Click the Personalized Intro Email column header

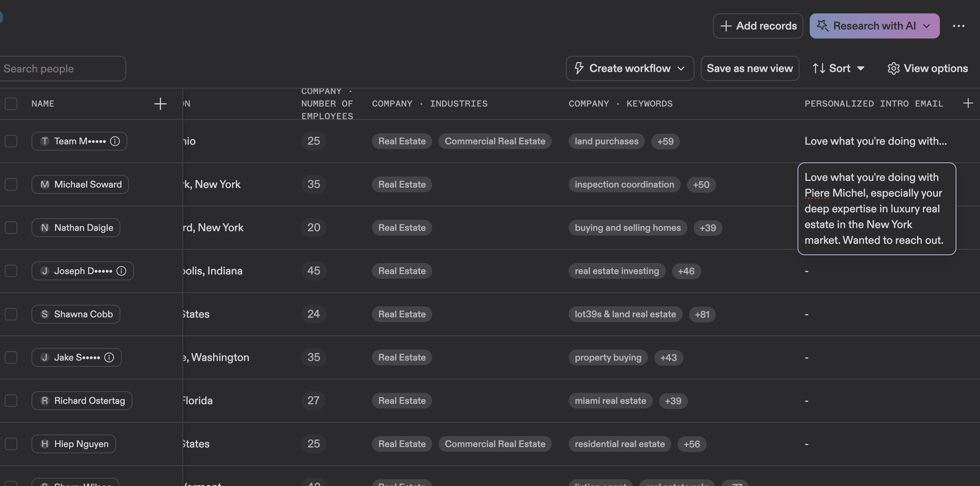(x=873, y=104)
